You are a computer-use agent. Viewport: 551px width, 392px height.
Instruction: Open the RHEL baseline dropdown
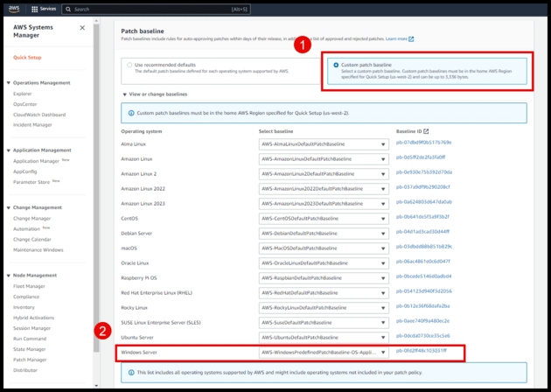click(x=324, y=293)
